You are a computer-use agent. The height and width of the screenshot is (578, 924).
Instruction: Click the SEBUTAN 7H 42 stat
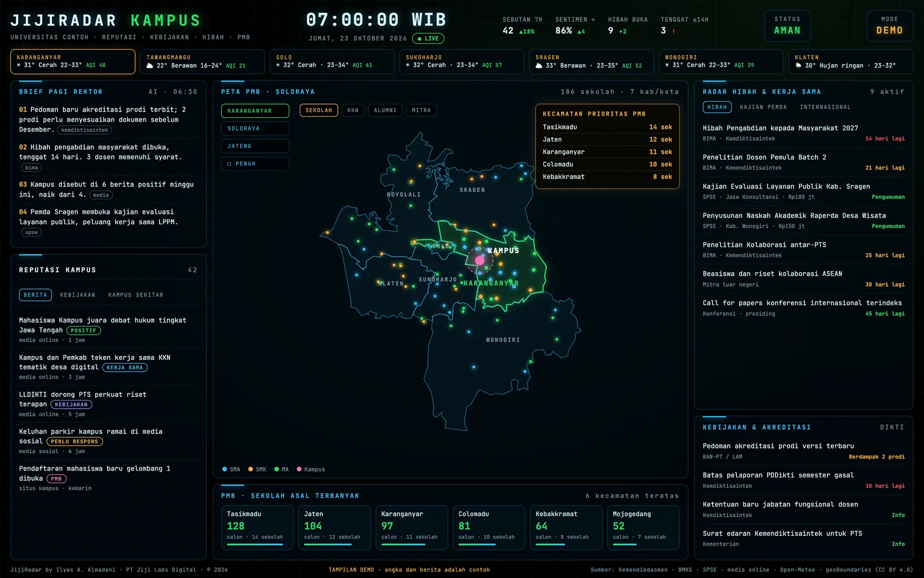point(522,26)
